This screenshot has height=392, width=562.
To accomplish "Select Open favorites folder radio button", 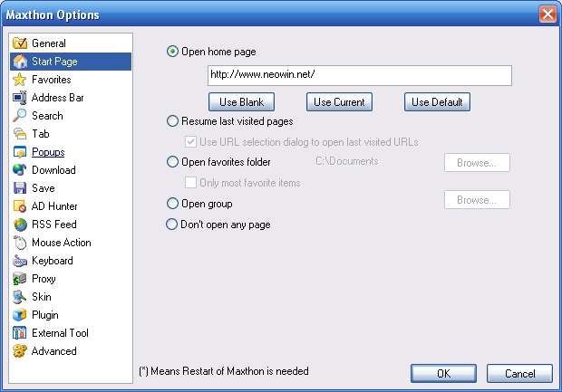I will (172, 162).
